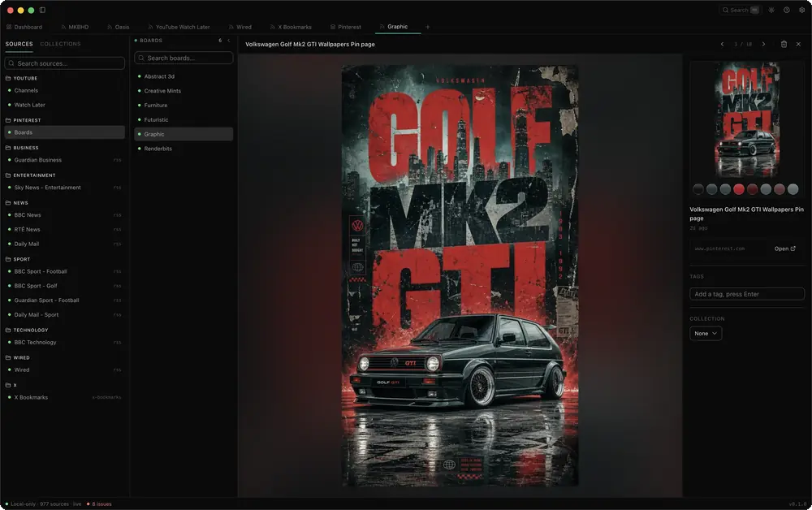
Task: Open the Channels source under YouTube
Action: [65, 90]
